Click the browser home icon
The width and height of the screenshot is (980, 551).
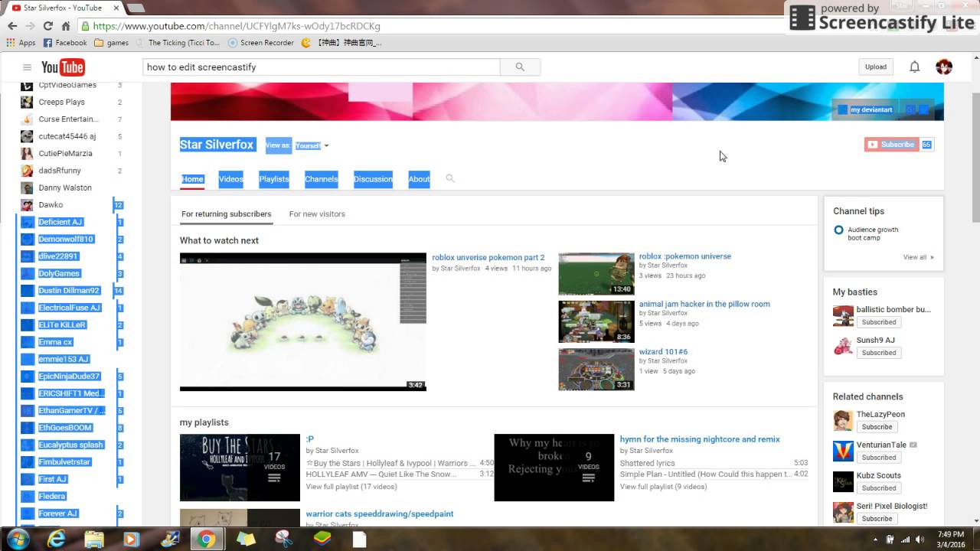[66, 25]
